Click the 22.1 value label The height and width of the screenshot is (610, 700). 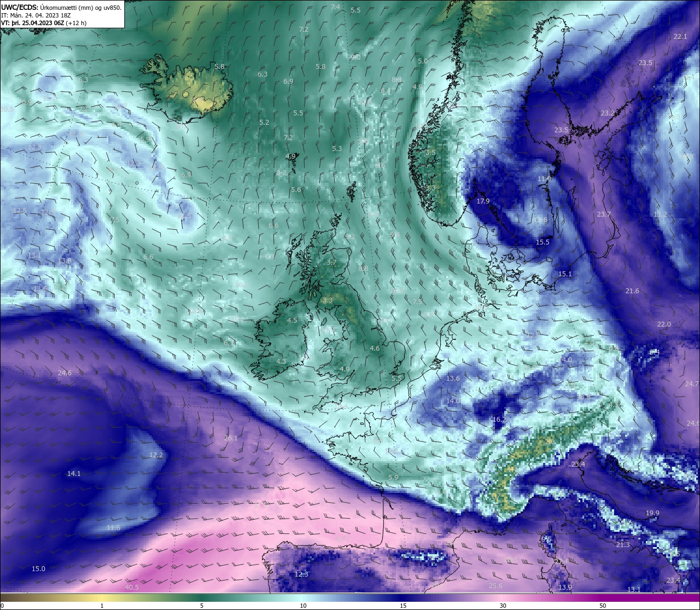(x=680, y=37)
